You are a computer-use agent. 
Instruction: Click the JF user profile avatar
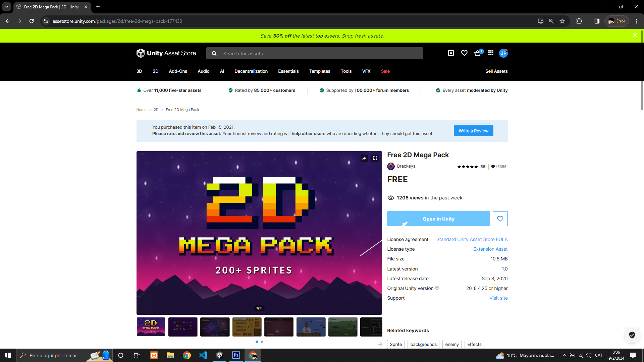click(x=503, y=53)
